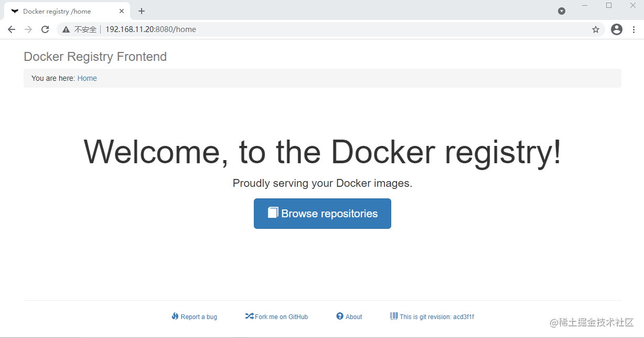Open the Chrome three-dot menu
Viewport: 644px width, 338px height.
[x=634, y=29]
